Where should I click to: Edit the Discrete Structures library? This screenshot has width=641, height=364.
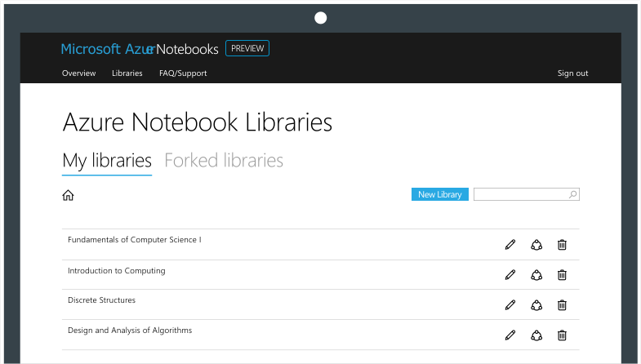coord(510,305)
